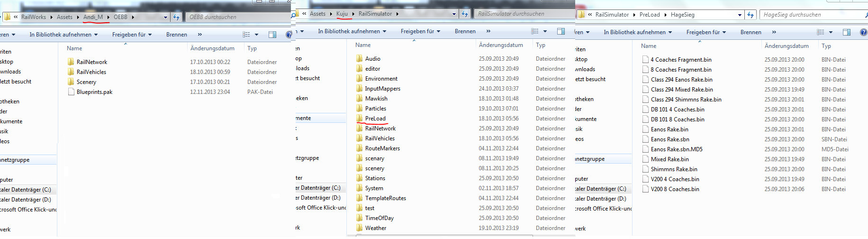868x239 pixels.
Task: Open the TimeOfDay folder icon
Action: click(360, 218)
